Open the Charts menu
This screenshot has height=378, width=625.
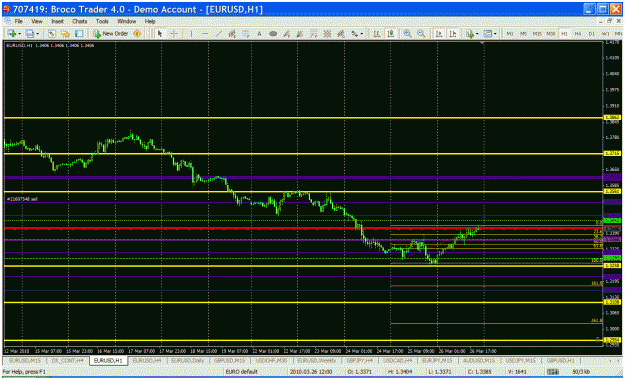coord(80,21)
